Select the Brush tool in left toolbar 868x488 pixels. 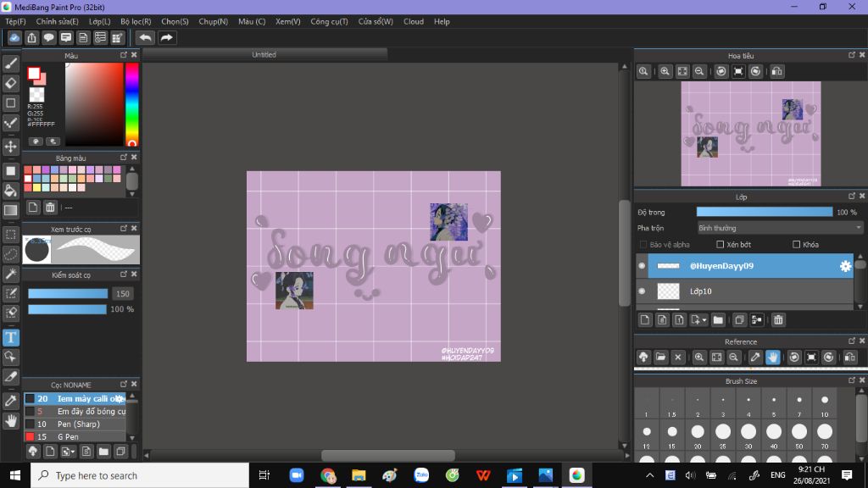pyautogui.click(x=10, y=63)
